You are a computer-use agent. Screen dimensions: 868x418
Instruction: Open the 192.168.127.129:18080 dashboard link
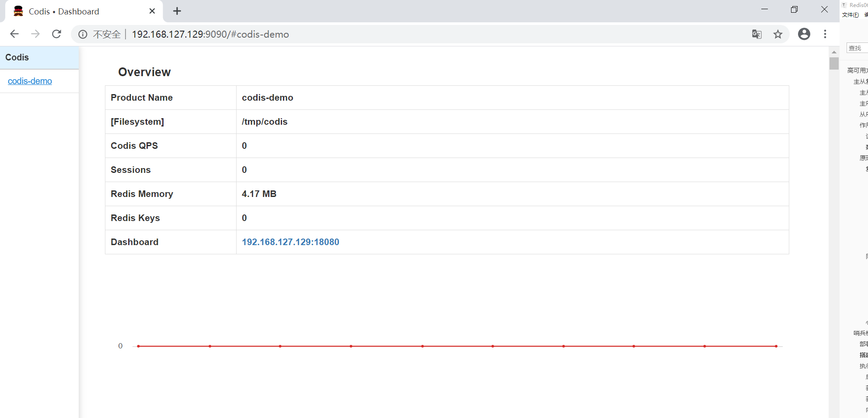(x=290, y=242)
